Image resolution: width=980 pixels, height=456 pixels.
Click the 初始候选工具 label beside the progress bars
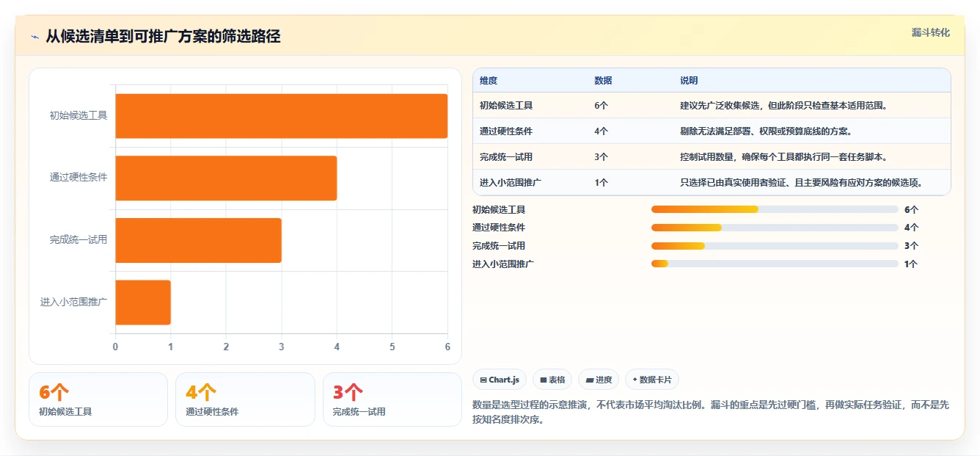[x=499, y=209]
